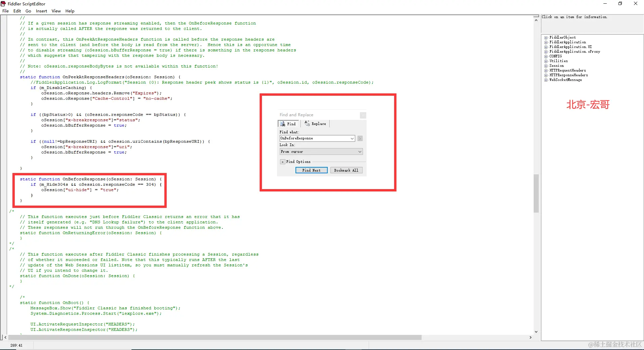The width and height of the screenshot is (644, 350).
Task: Click the OnBeforeResponse function declaration line
Action: [91, 179]
